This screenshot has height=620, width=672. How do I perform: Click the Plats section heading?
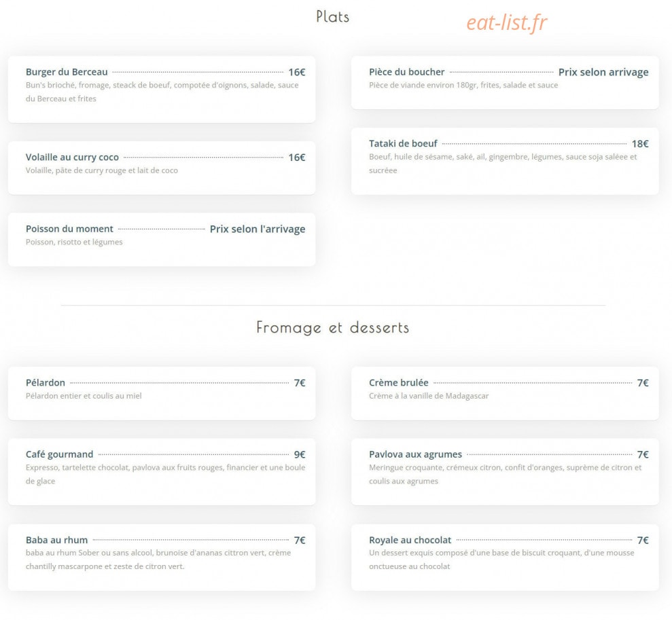click(x=332, y=17)
